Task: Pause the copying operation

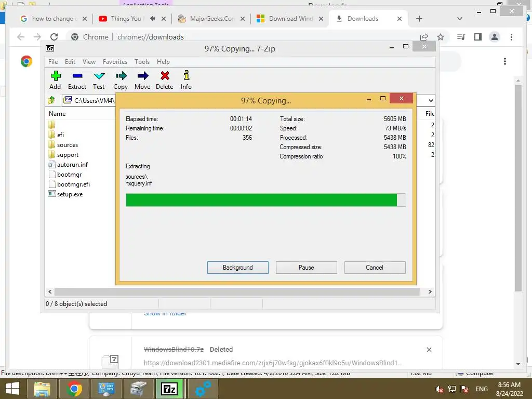Action: [x=307, y=268]
